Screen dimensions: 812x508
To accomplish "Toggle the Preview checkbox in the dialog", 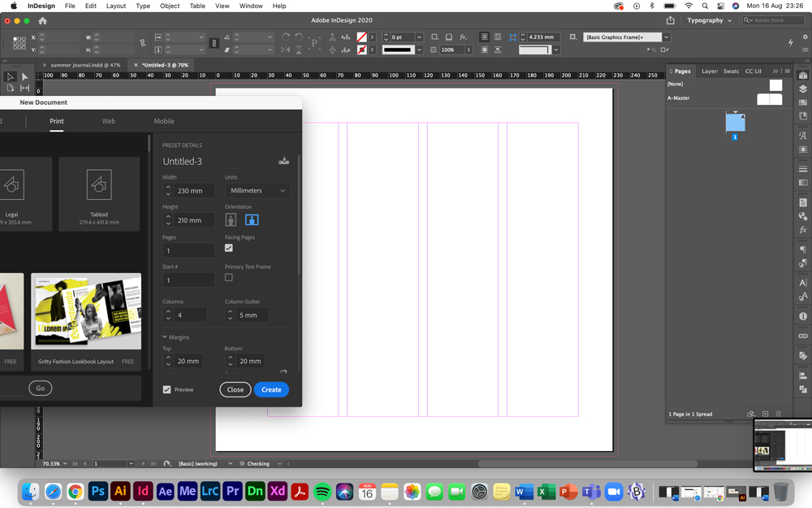I will click(167, 389).
